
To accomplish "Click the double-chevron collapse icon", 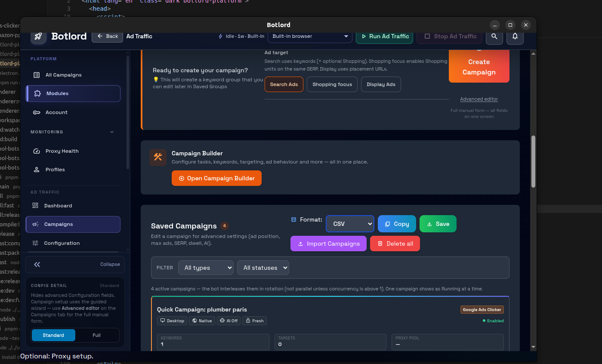I will tap(37, 265).
